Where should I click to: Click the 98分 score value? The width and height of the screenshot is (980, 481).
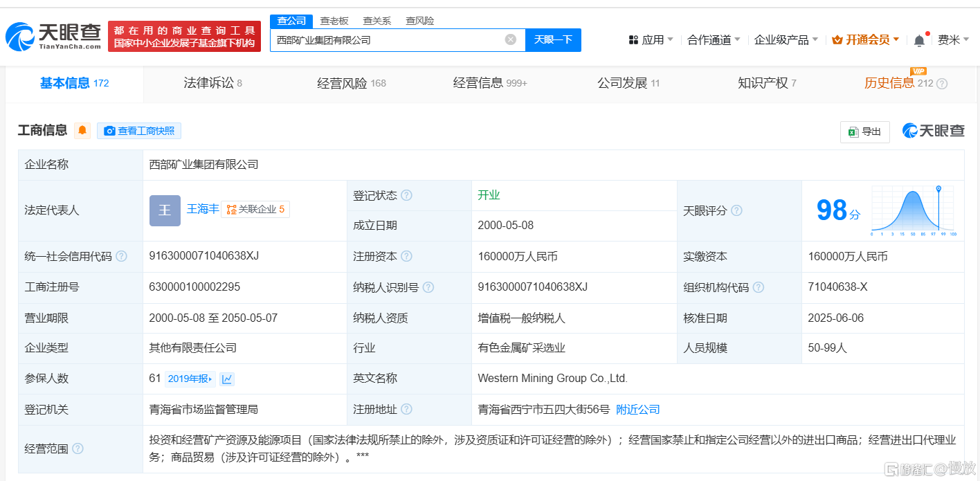coord(838,210)
